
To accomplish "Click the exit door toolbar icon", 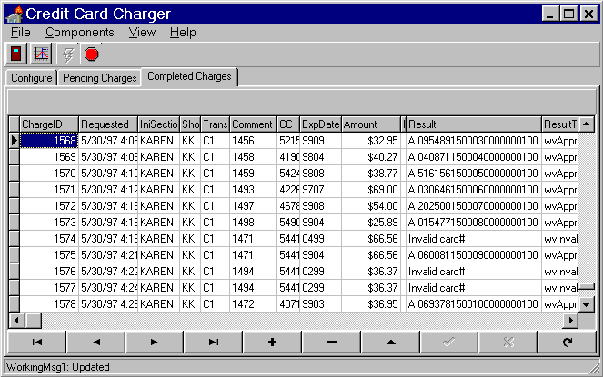I will (16, 54).
